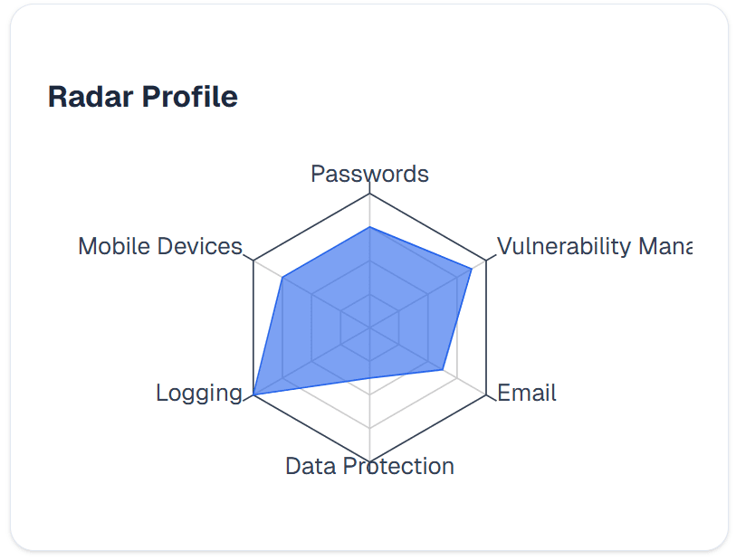This screenshot has height=560, width=736.
Task: Click the outer grid corner on the Data Protection axis
Action: [x=369, y=460]
